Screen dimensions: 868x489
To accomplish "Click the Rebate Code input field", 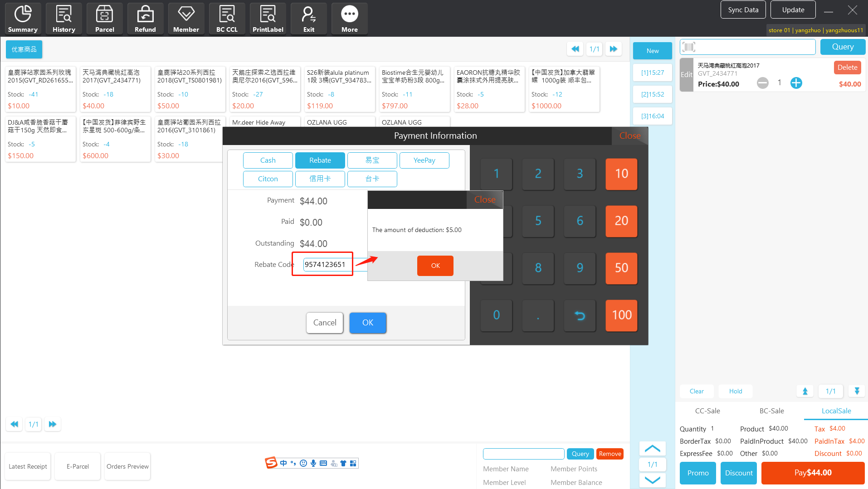I will click(327, 265).
